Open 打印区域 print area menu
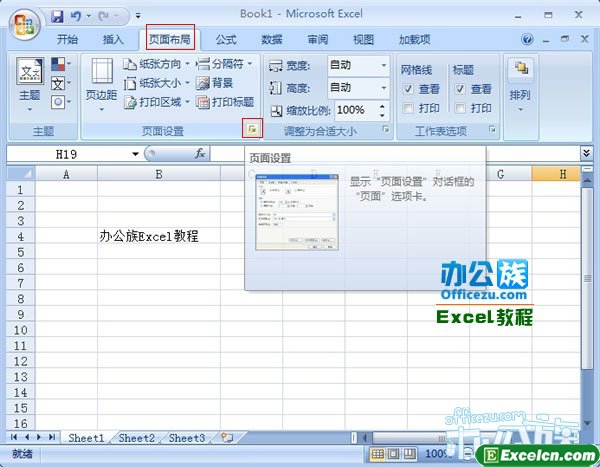Viewport: 600px width, 467px height. tap(157, 102)
